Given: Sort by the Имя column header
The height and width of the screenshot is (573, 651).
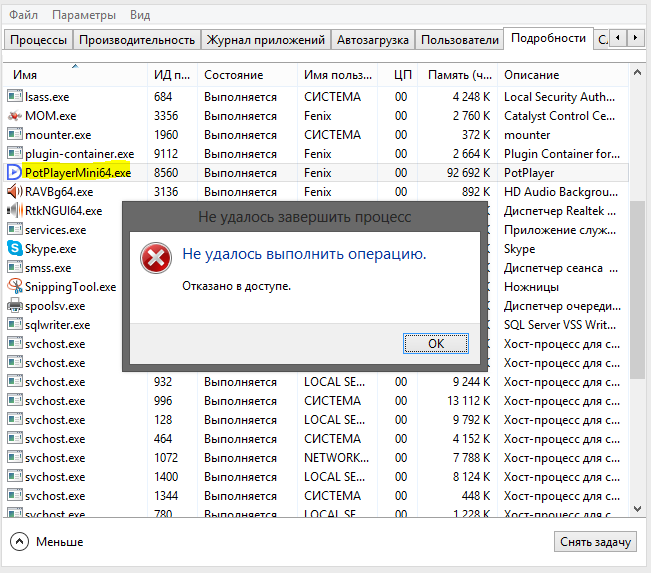Looking at the screenshot, I should coord(75,75).
